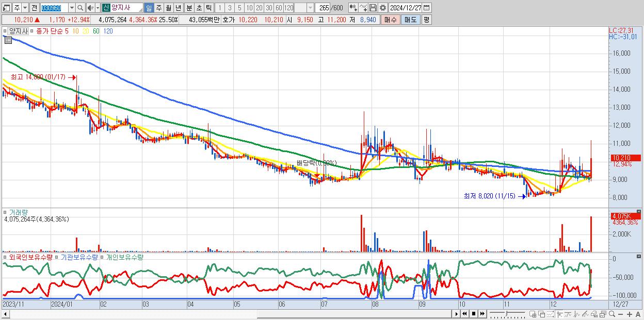
Task: Click the zoom magnifier icon at bottom
Action: (x=612, y=314)
